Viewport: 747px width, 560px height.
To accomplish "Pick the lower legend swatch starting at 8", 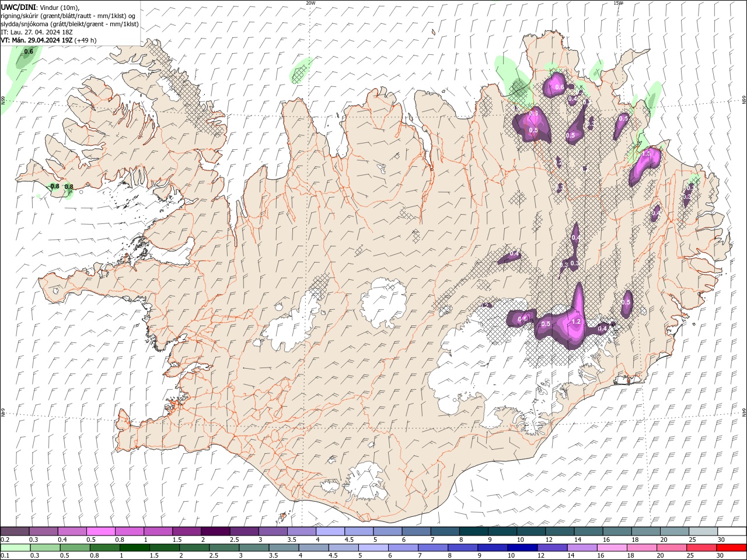I will pos(463,548).
